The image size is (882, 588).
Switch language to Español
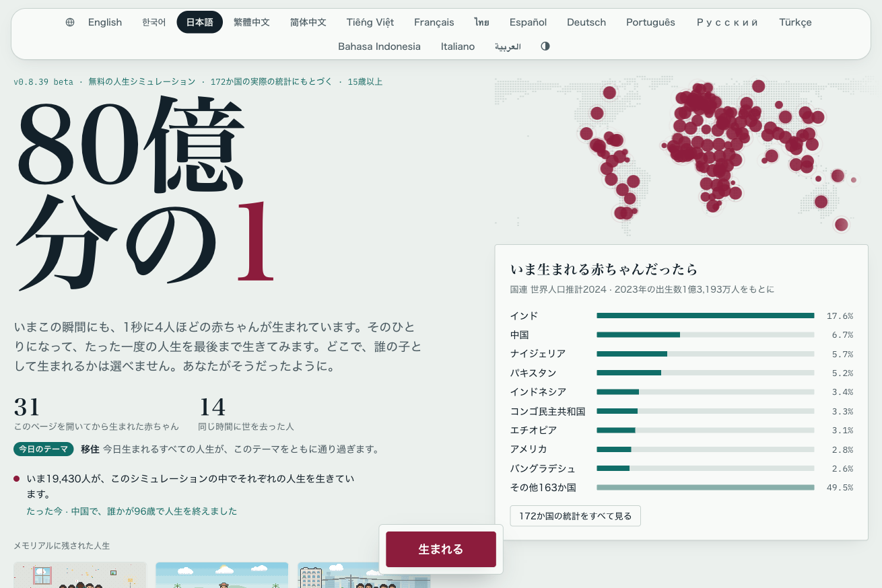click(x=529, y=22)
